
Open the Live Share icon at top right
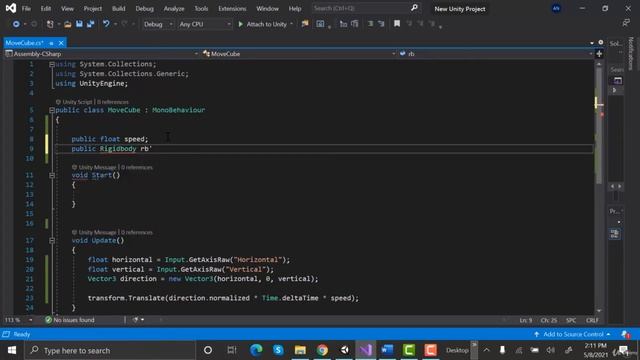click(626, 24)
